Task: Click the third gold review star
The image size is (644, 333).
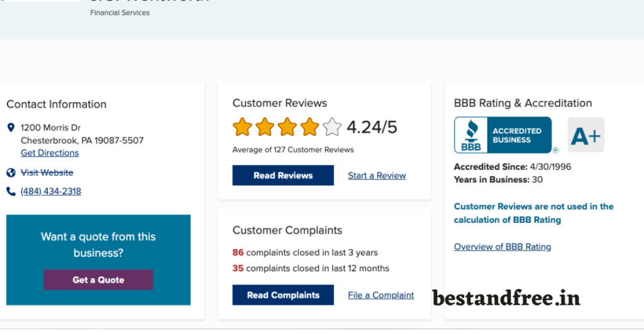Action: 287,127
